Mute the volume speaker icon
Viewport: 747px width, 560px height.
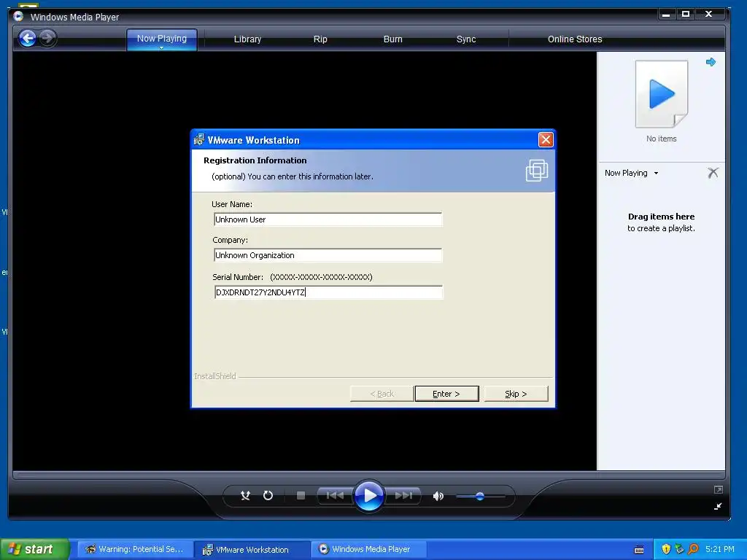[438, 496]
